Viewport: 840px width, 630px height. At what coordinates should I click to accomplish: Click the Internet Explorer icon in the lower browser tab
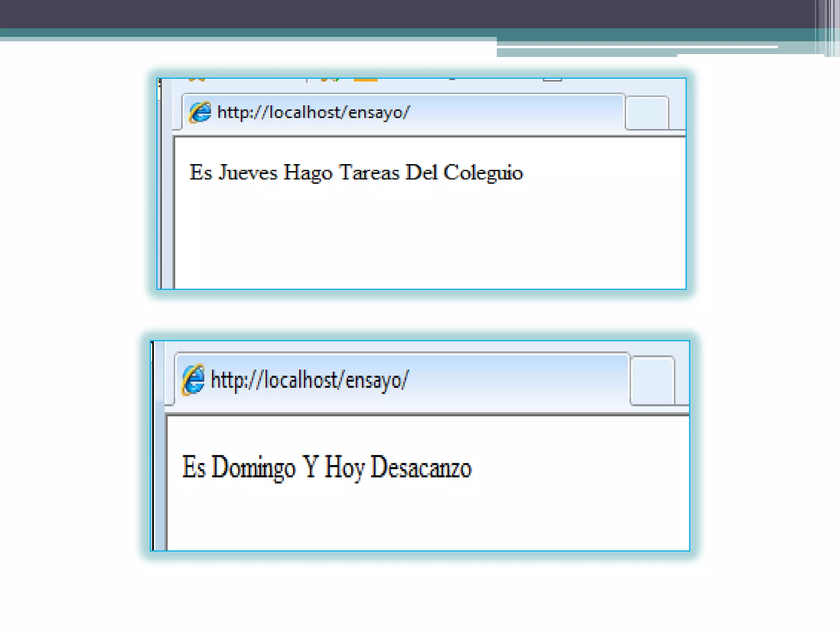[x=193, y=379]
